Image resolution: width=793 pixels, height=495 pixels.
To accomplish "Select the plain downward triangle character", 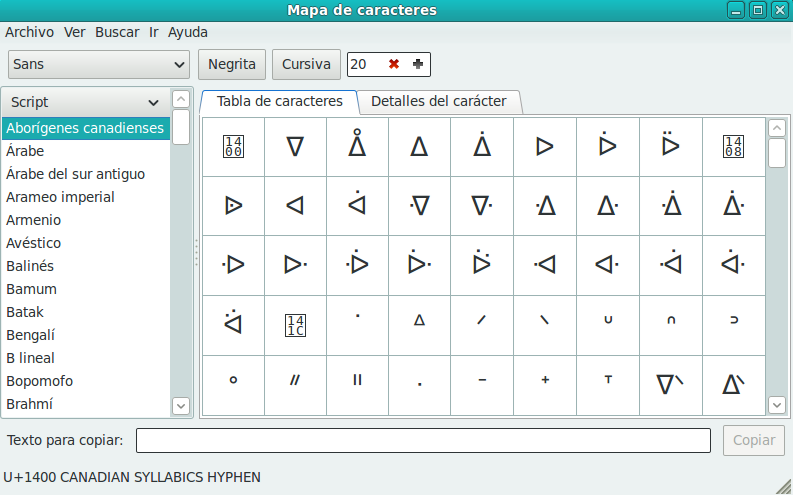I will point(295,147).
